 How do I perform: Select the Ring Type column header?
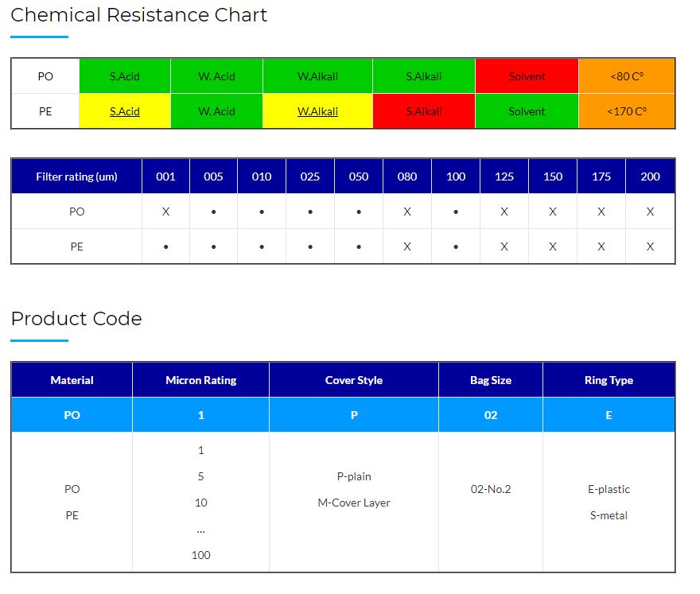click(609, 380)
